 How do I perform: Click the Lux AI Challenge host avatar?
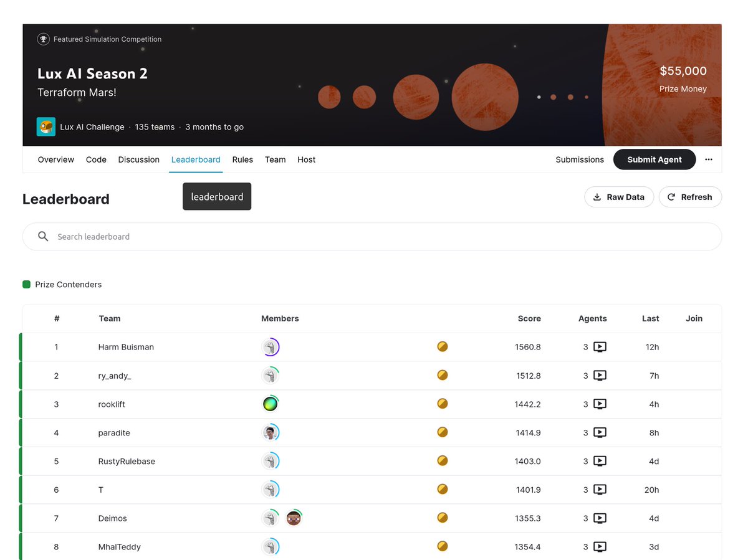(x=46, y=126)
